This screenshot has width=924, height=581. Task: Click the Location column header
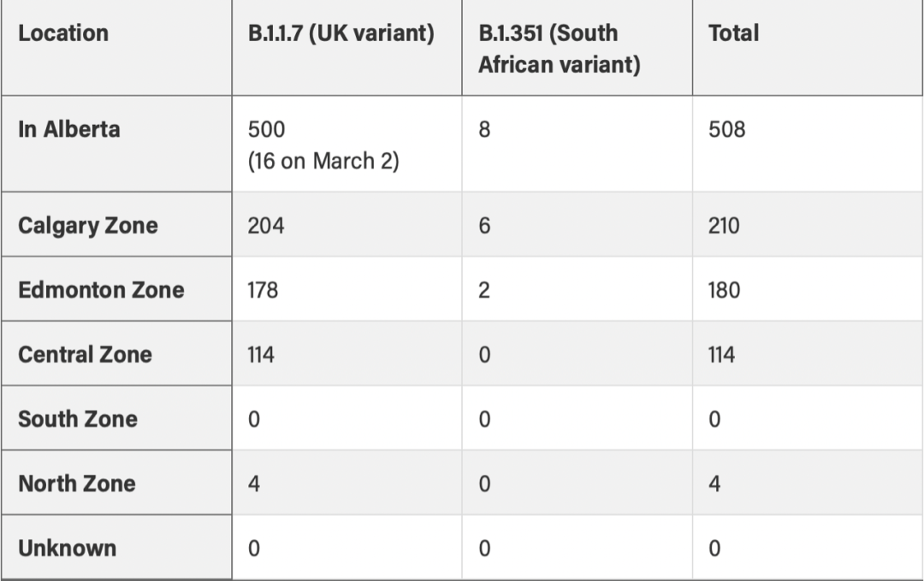(63, 33)
